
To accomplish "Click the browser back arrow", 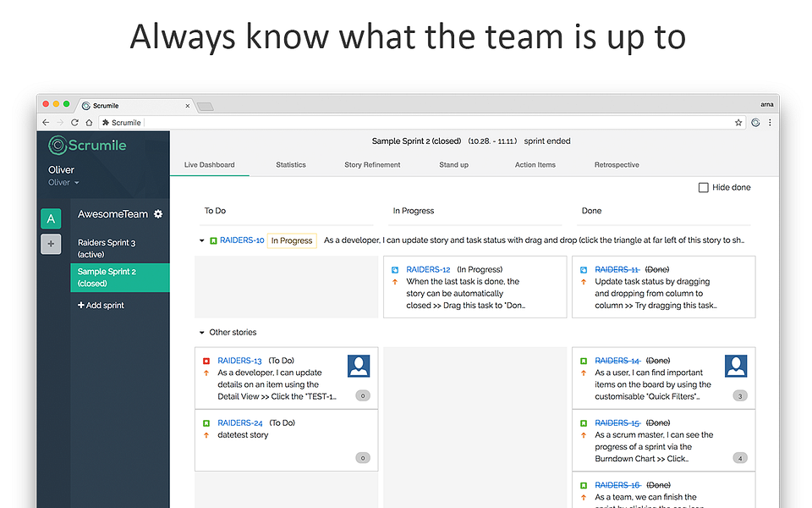I will tap(46, 122).
